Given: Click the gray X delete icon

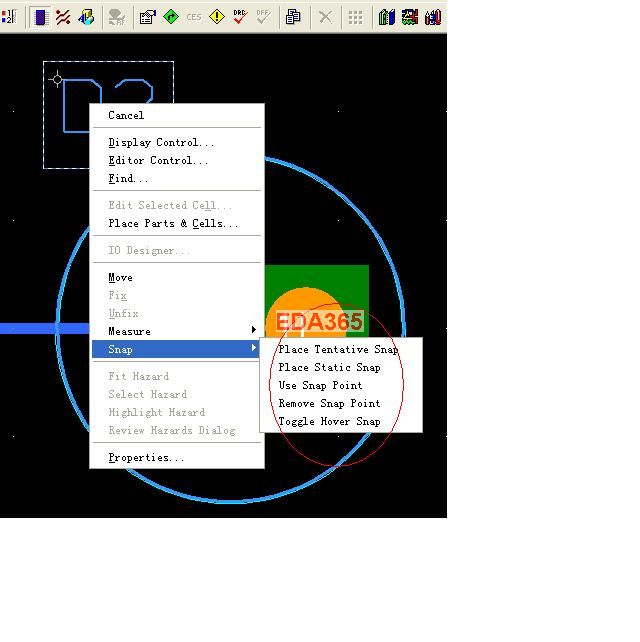Looking at the screenshot, I should tap(326, 17).
